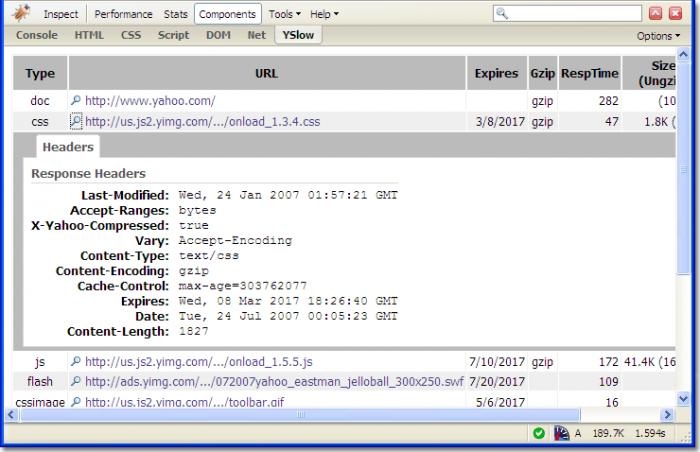Viewport: 700px width, 452px height.
Task: Switch to the Console tab
Action: 37,35
